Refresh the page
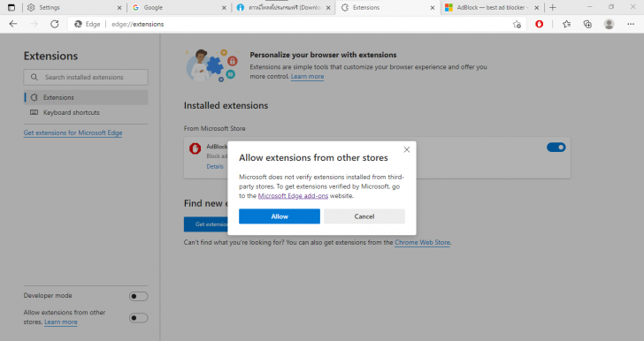This screenshot has height=341, width=644. tap(54, 24)
